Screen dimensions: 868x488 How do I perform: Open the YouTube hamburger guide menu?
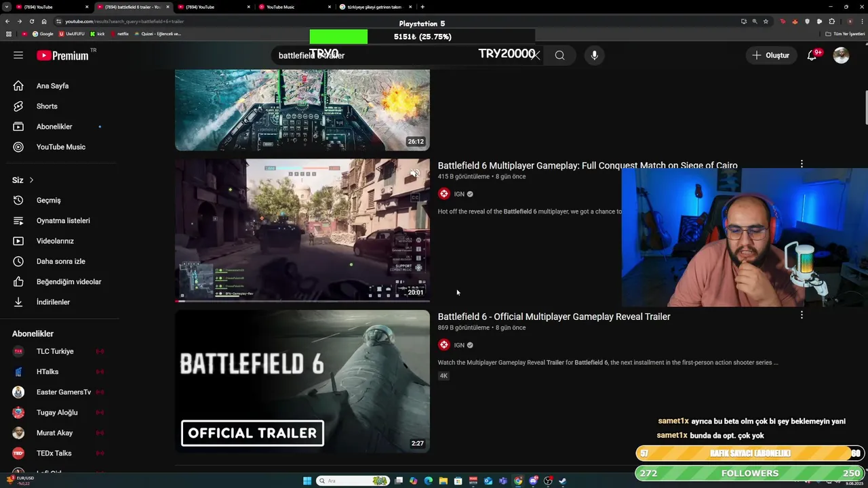pos(18,55)
